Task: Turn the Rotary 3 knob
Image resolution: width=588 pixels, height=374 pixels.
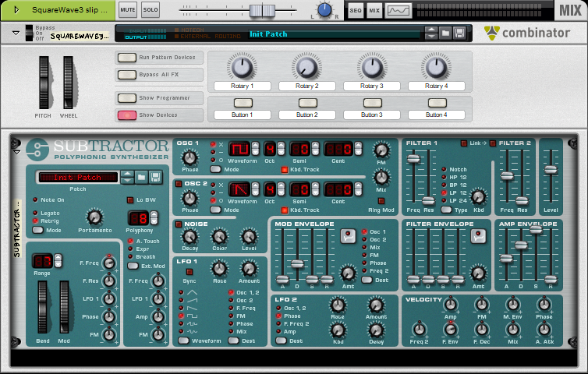Action: [x=372, y=68]
